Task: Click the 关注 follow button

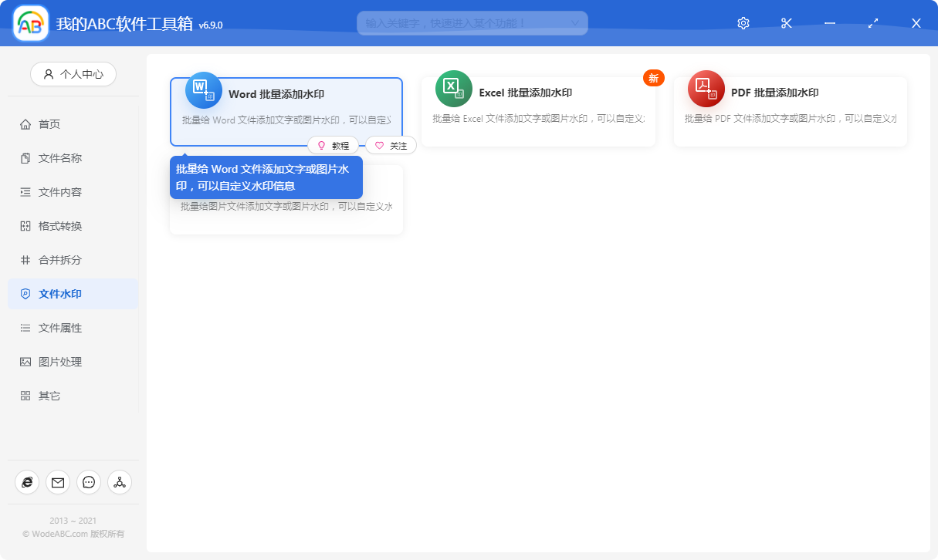Action: [x=391, y=145]
